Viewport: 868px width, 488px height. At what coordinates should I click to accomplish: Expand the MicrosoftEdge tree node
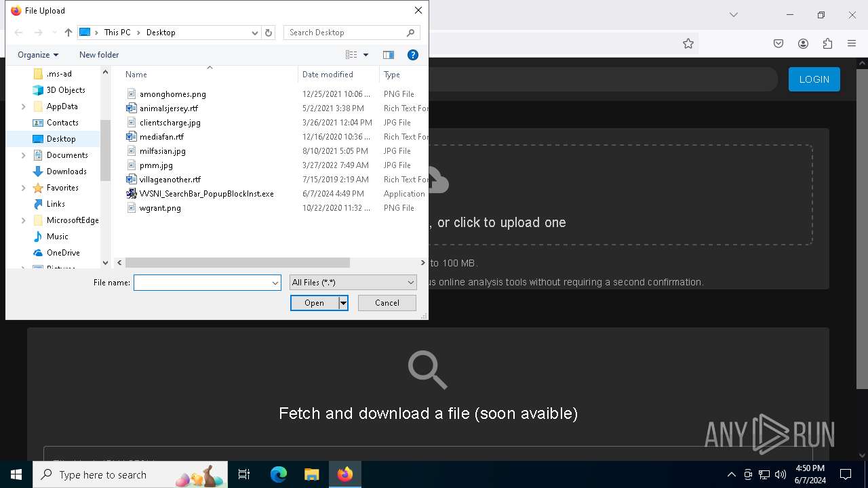pyautogui.click(x=24, y=220)
